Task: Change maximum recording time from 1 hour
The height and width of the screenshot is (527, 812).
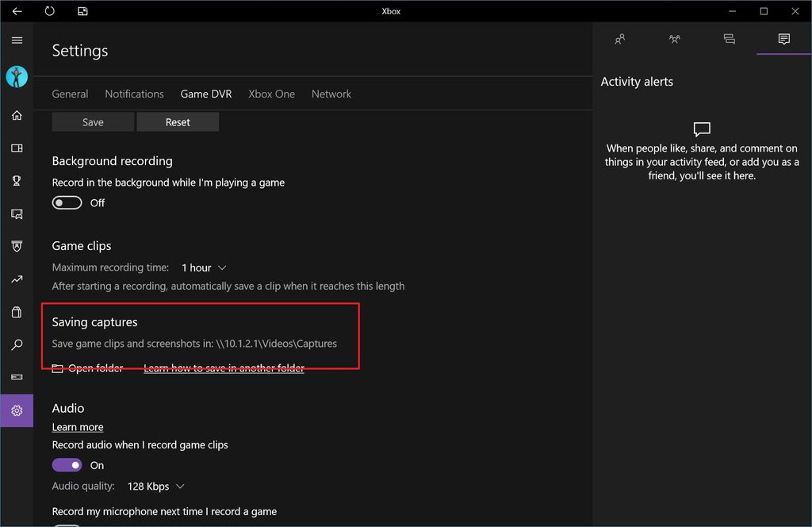Action: coord(204,267)
